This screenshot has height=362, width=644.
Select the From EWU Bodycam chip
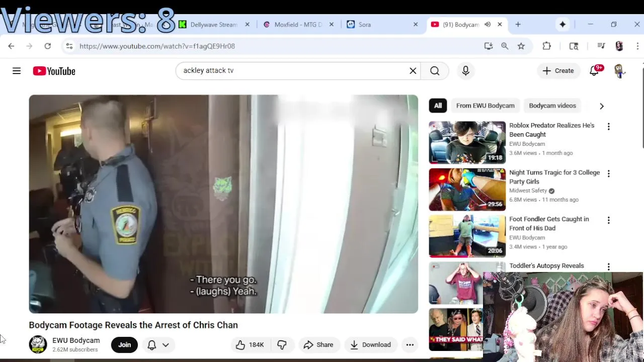tap(485, 106)
